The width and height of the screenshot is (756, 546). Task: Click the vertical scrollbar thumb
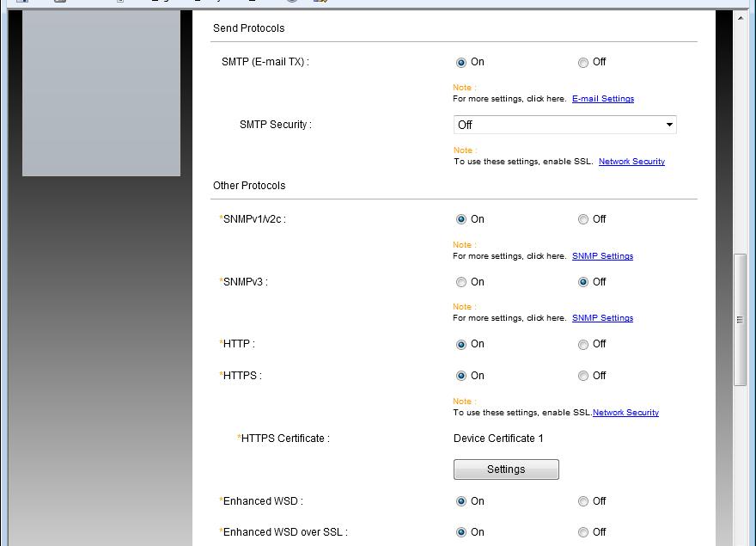click(740, 320)
